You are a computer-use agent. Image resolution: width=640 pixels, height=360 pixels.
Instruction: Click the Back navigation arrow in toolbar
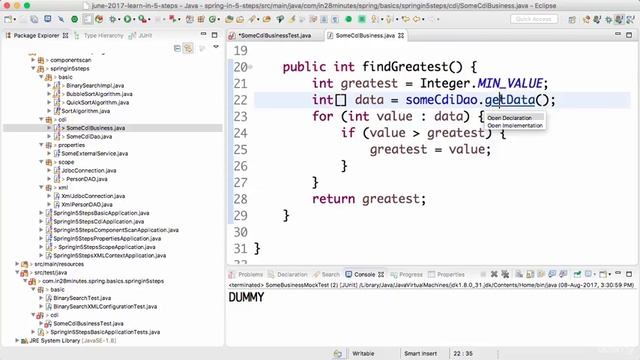click(x=416, y=19)
